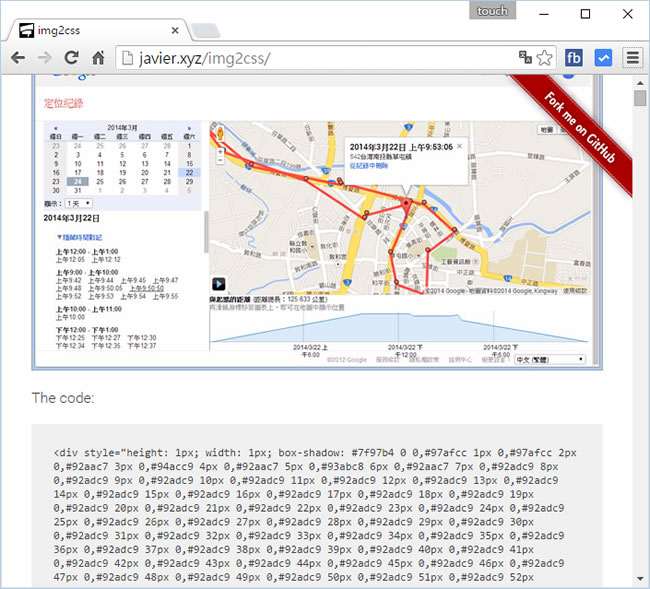This screenshot has height=589, width=650.
Task: Click the home icon in the toolbar
Action: 98,58
